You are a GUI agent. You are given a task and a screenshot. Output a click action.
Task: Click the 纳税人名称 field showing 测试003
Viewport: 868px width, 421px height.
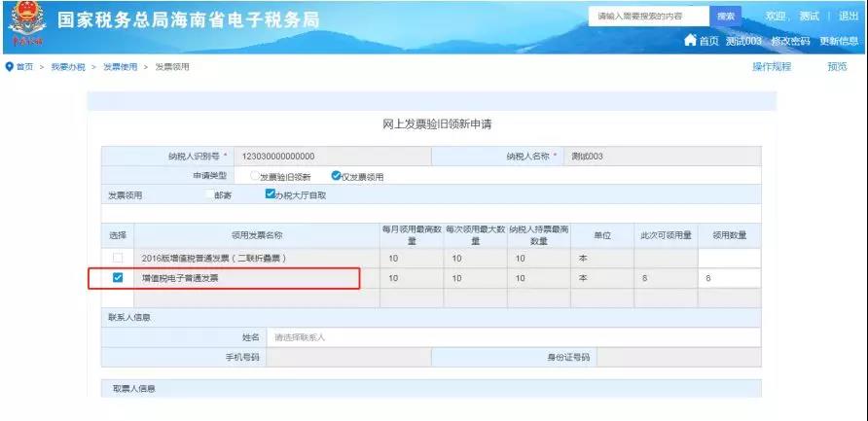pyautogui.click(x=663, y=157)
